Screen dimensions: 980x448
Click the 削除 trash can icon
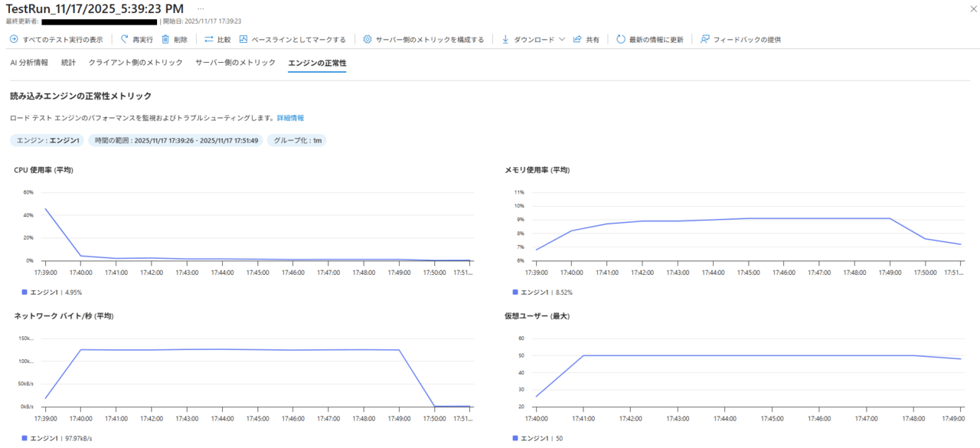[165, 39]
